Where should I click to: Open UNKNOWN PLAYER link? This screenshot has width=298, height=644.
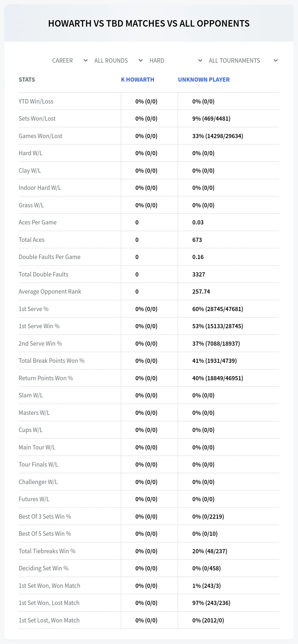pos(204,80)
